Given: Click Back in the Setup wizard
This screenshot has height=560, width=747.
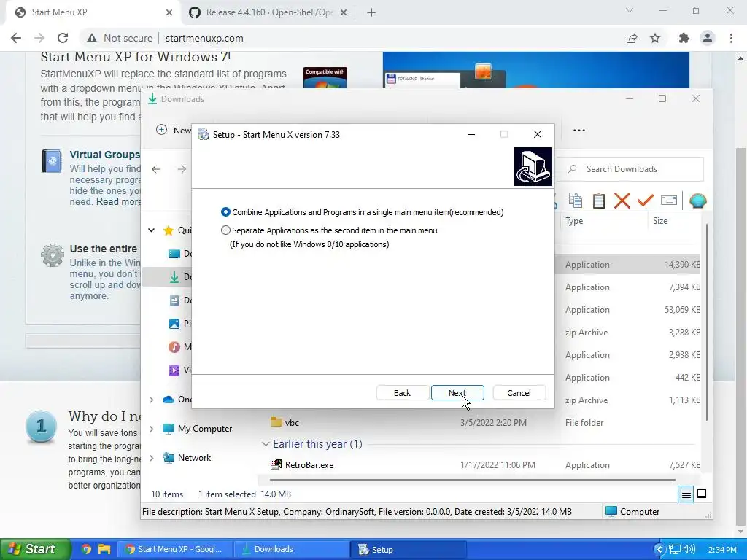Looking at the screenshot, I should 402,393.
